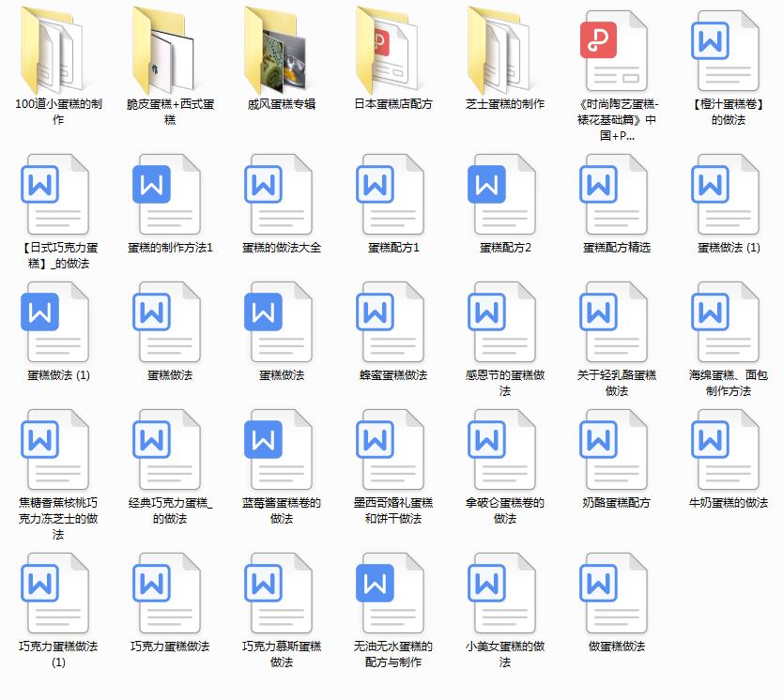This screenshot has height=700, width=783.
Task: Click the 墨西哥婚礼蛋糕和饼干做法 file
Action: (x=392, y=450)
